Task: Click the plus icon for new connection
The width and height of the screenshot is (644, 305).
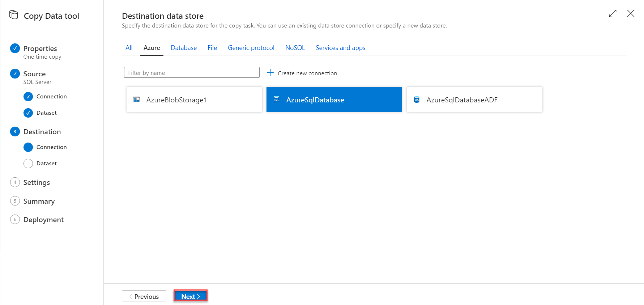Action: tap(270, 73)
